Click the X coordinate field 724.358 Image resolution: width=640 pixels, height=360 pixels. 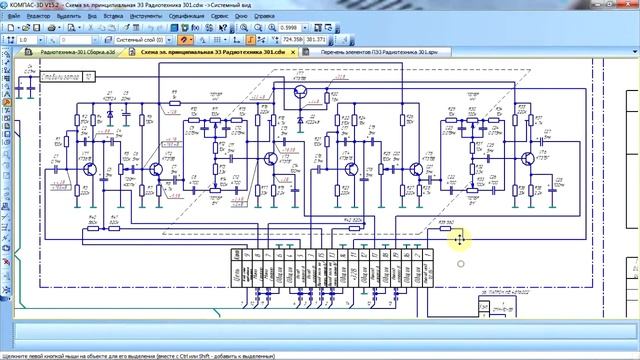[x=292, y=40]
